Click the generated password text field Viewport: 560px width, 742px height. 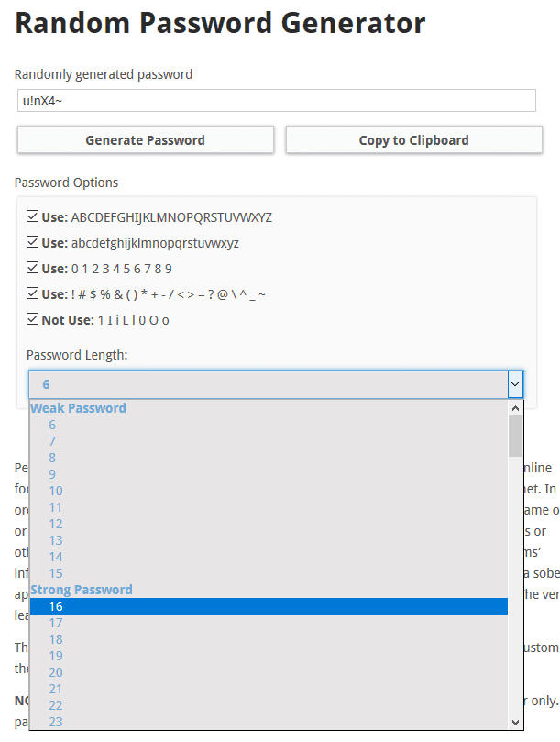point(276,101)
